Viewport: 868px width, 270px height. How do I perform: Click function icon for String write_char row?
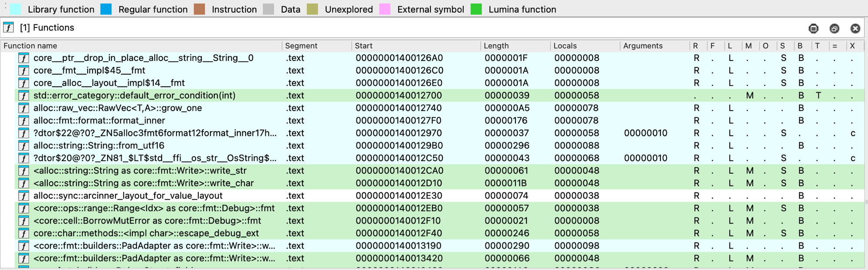[24, 183]
